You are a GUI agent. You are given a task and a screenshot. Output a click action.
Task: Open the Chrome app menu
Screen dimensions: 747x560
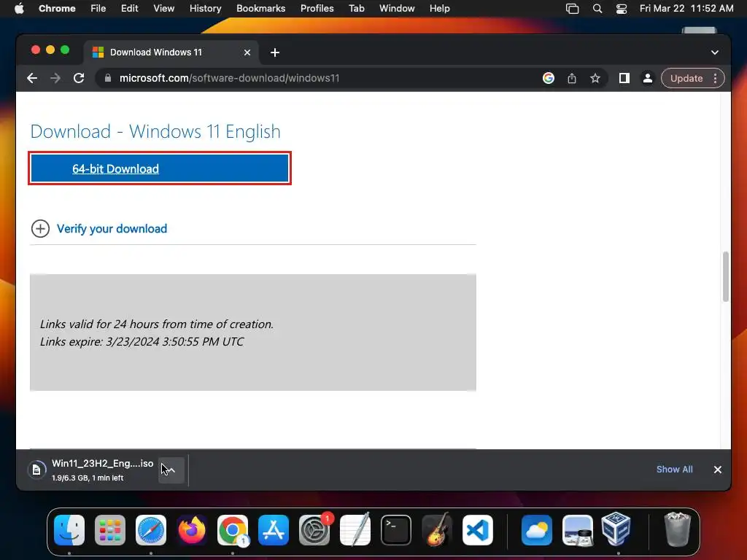[x=57, y=9]
